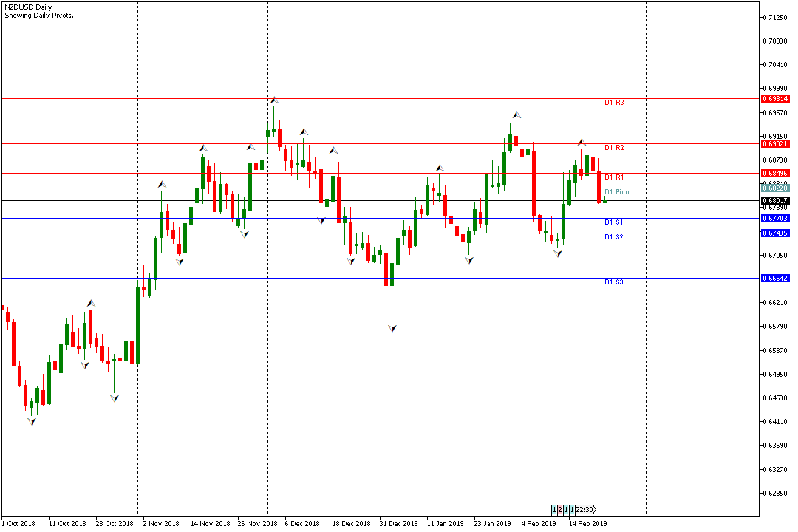Click the 0.70410 price scale value

(775, 65)
